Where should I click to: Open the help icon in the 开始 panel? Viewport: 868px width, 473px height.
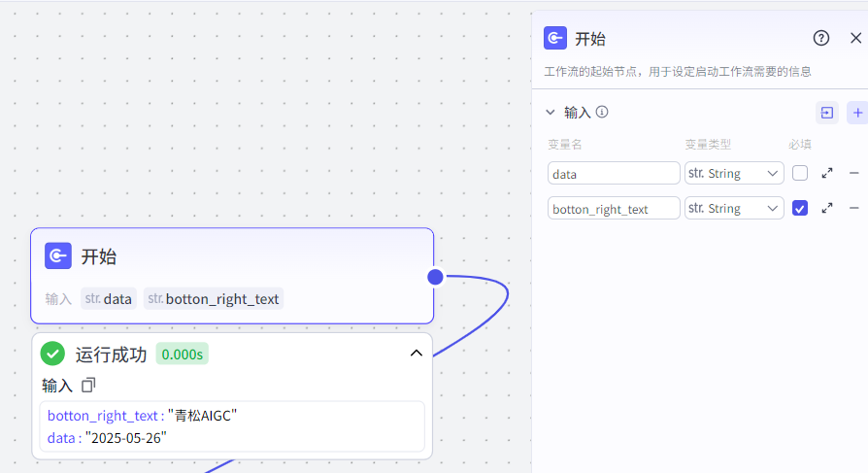coord(821,38)
